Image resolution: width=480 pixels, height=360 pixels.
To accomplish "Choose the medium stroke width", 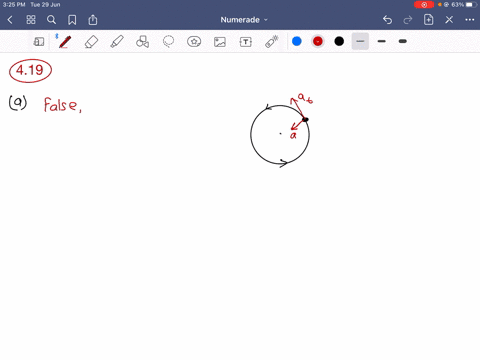I will click(x=382, y=41).
